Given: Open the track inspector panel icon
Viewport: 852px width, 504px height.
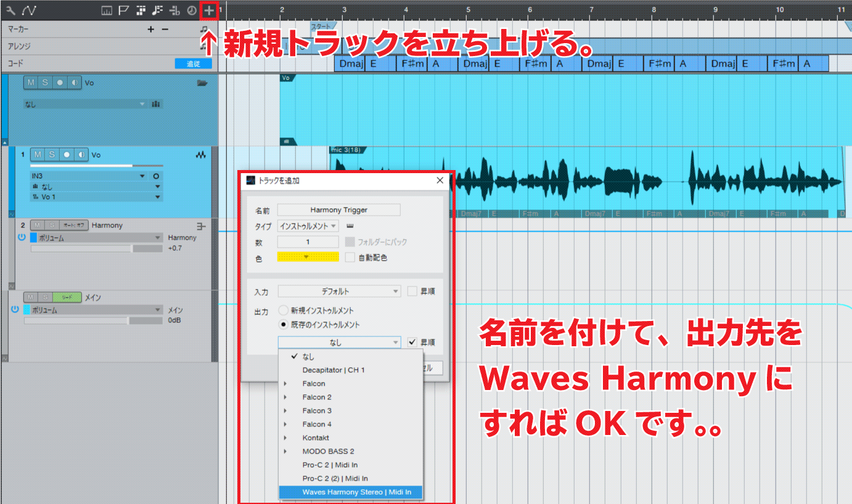Looking at the screenshot, I should (x=107, y=10).
